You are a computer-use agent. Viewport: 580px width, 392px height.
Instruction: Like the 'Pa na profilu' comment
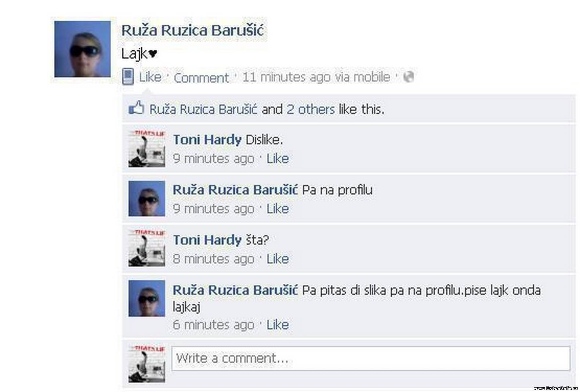[278, 208]
